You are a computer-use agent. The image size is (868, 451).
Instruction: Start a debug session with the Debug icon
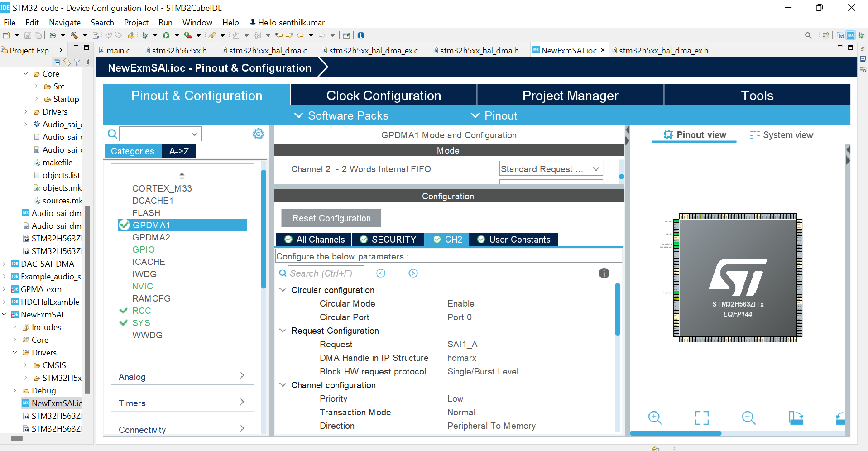(x=145, y=35)
